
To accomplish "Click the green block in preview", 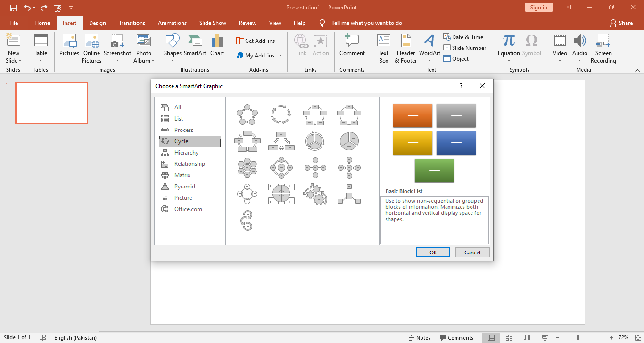I will (434, 171).
